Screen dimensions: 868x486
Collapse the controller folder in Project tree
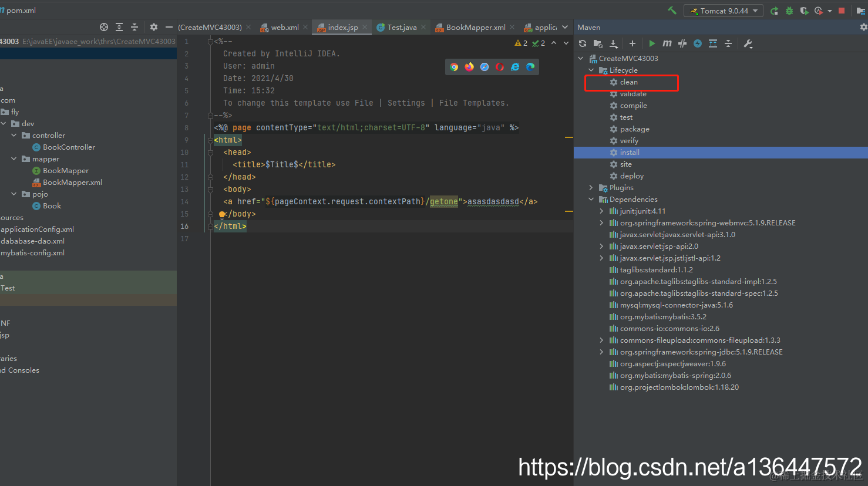coord(14,136)
